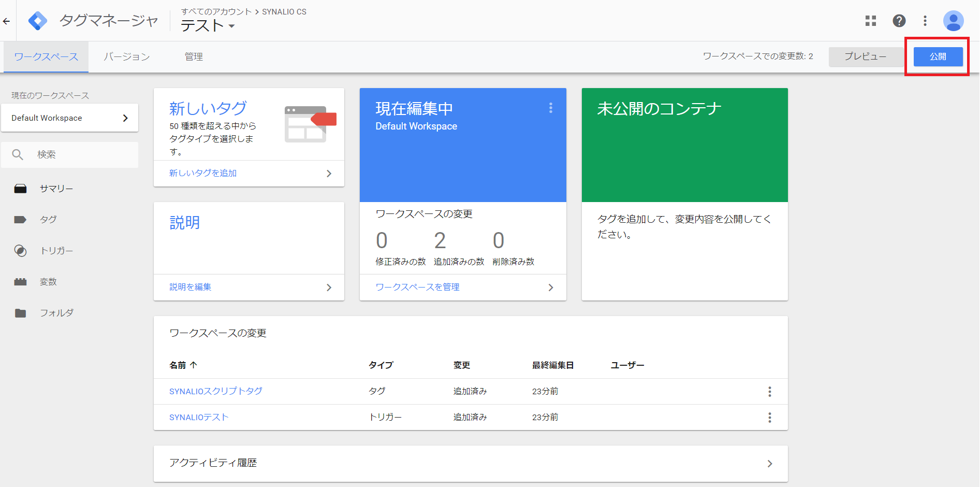Expand the アクティビティ履歴 section

471,463
